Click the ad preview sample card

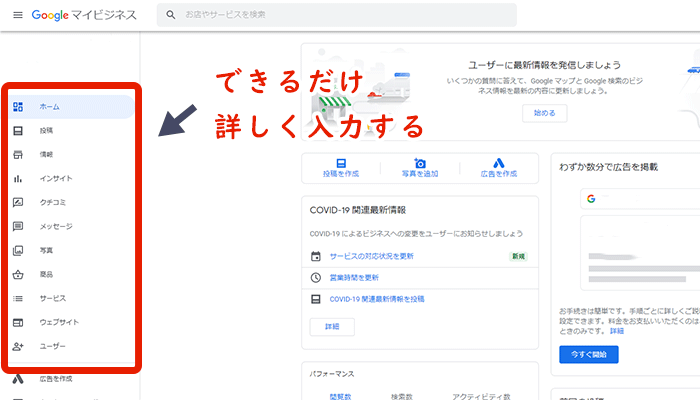640,253
